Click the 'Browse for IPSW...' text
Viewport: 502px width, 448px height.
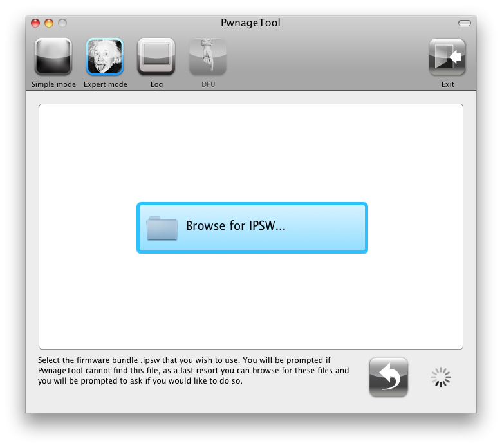pyautogui.click(x=236, y=226)
